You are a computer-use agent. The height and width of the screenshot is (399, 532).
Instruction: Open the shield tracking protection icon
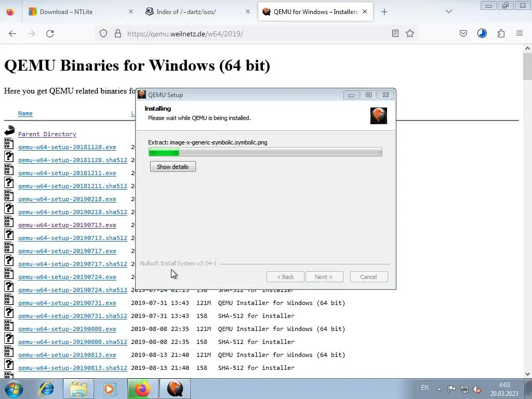tap(103, 34)
